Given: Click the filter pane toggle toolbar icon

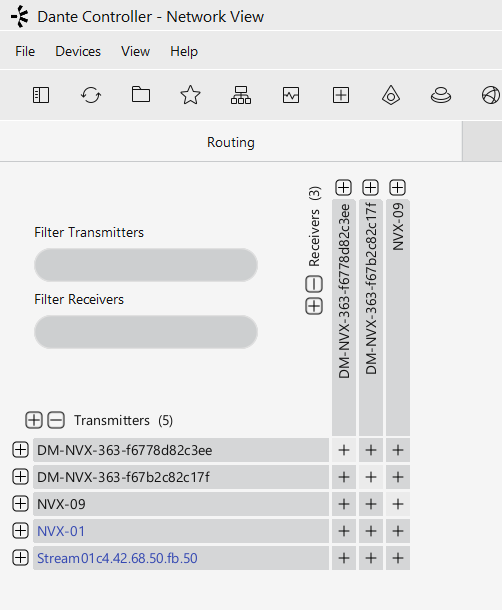Looking at the screenshot, I should [41, 95].
